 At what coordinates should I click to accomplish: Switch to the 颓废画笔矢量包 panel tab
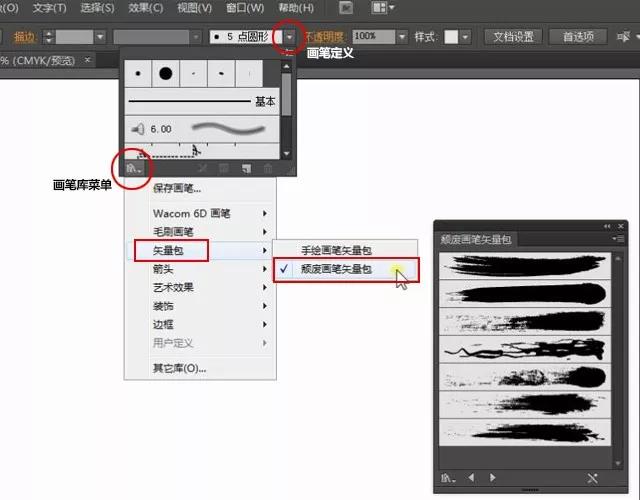(x=476, y=239)
